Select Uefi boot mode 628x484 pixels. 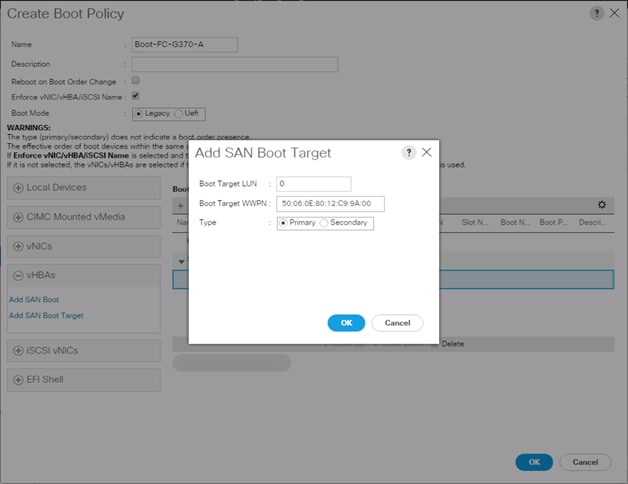click(x=179, y=114)
